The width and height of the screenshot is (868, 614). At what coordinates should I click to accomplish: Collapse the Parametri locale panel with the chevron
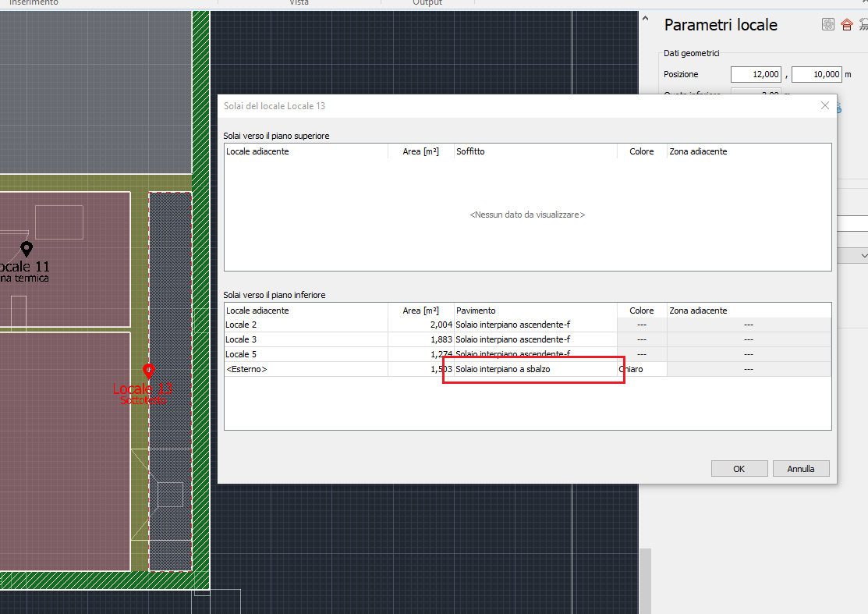tap(645, 18)
